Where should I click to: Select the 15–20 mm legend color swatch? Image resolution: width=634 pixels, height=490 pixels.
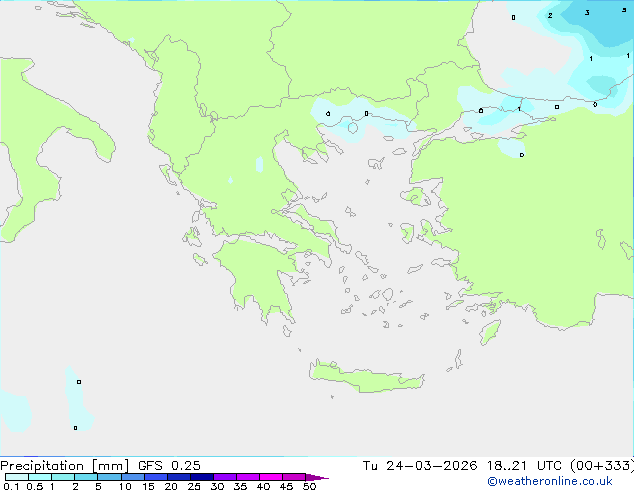(156, 477)
